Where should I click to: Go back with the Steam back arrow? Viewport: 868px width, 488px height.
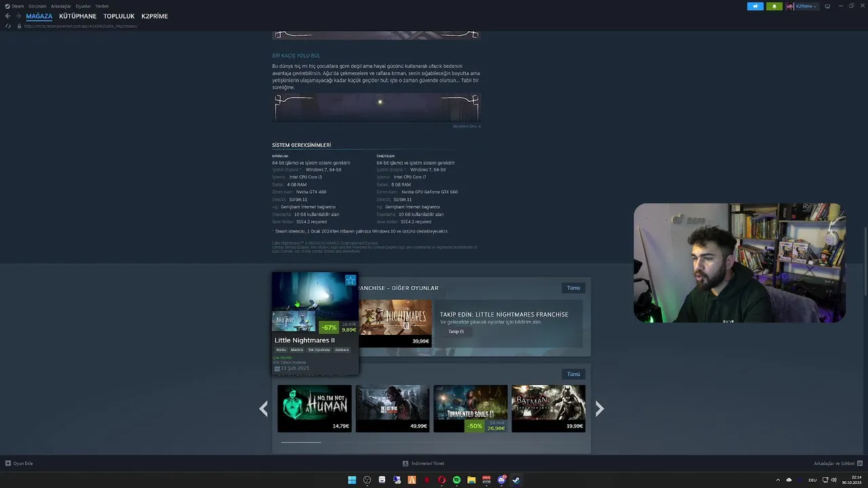coord(7,16)
